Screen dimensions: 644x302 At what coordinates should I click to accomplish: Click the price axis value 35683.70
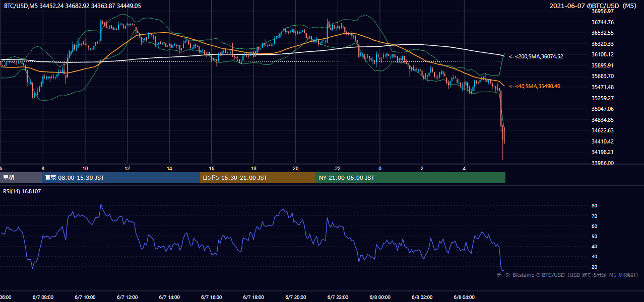pos(602,76)
